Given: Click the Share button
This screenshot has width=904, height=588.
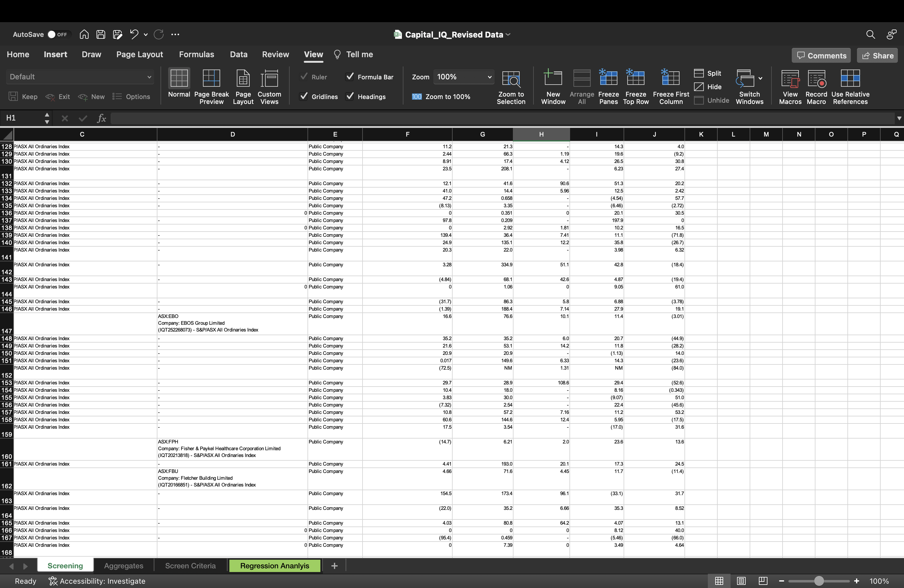Looking at the screenshot, I should click(878, 56).
